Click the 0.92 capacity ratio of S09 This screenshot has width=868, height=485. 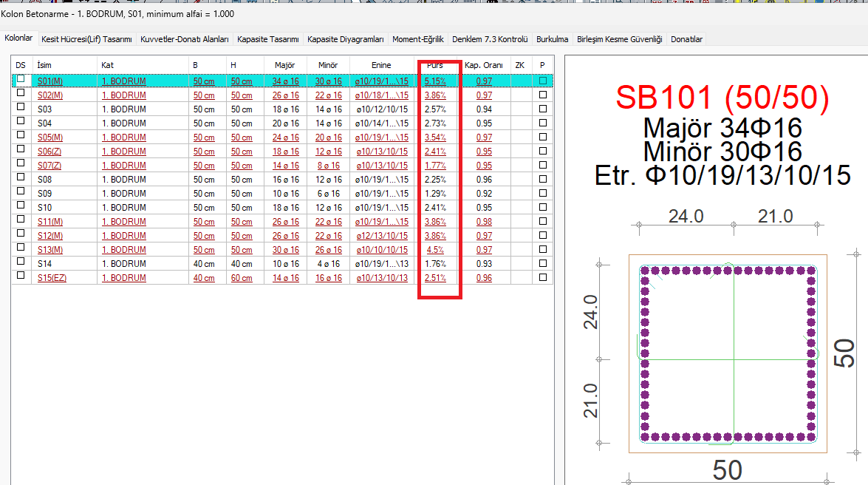tap(484, 194)
